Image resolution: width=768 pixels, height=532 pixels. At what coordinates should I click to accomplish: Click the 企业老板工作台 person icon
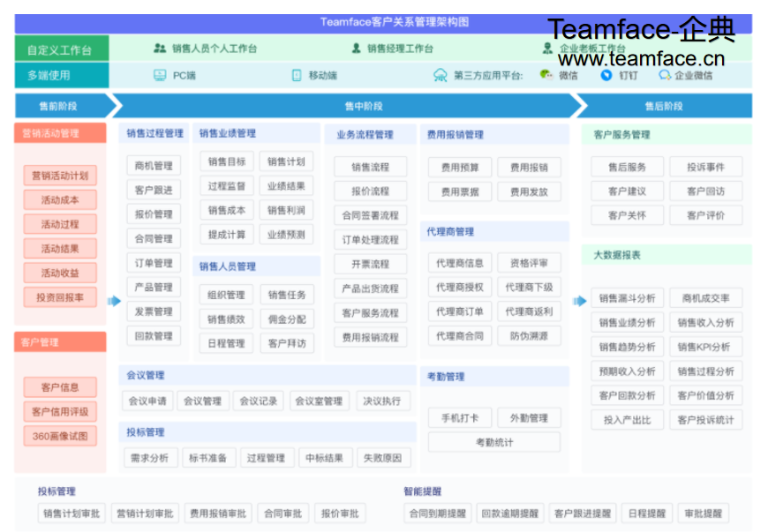point(547,48)
